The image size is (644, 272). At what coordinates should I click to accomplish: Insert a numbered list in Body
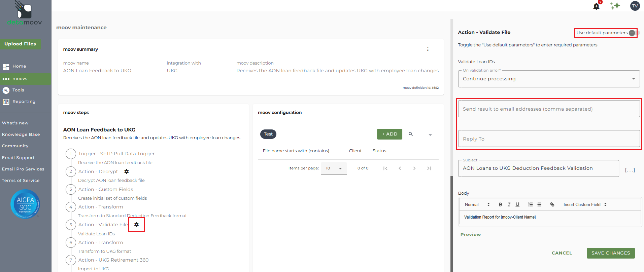point(531,204)
